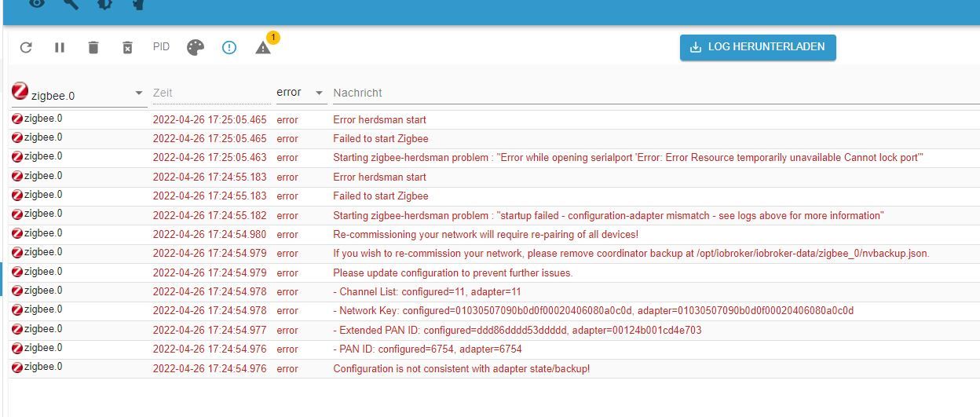Click the warning triangle icon

[x=263, y=48]
